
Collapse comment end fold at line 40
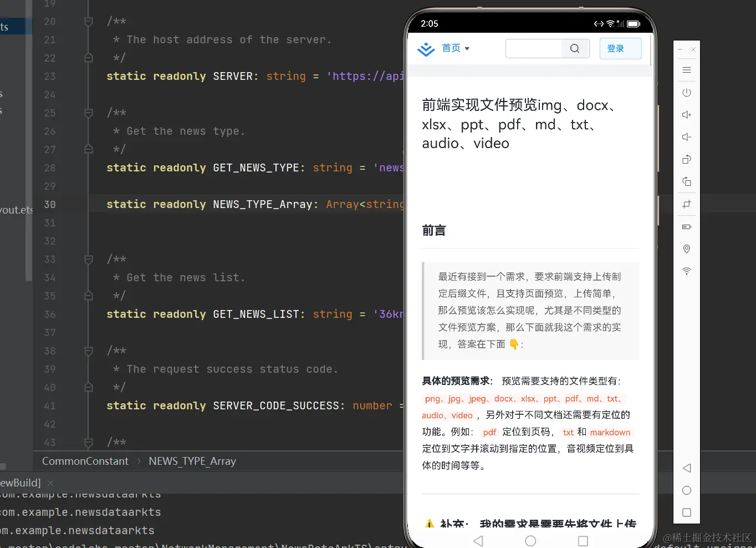[89, 387]
